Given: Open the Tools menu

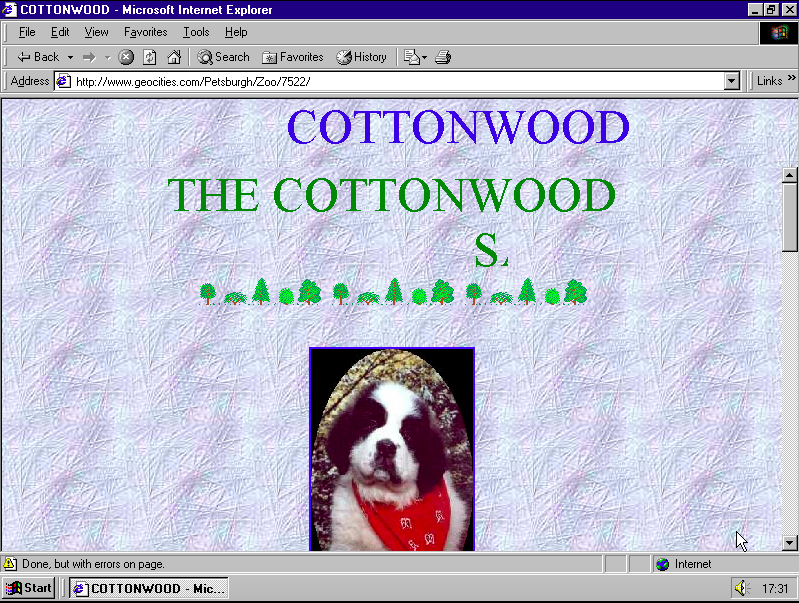Looking at the screenshot, I should (196, 32).
